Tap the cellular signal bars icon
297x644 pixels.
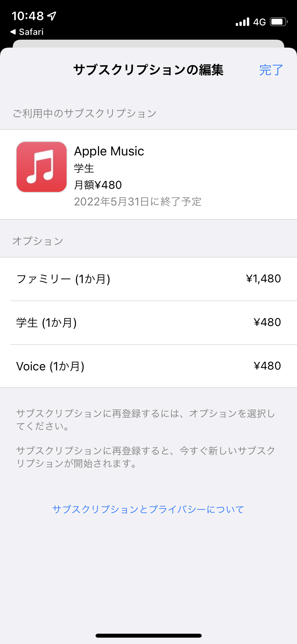(242, 22)
